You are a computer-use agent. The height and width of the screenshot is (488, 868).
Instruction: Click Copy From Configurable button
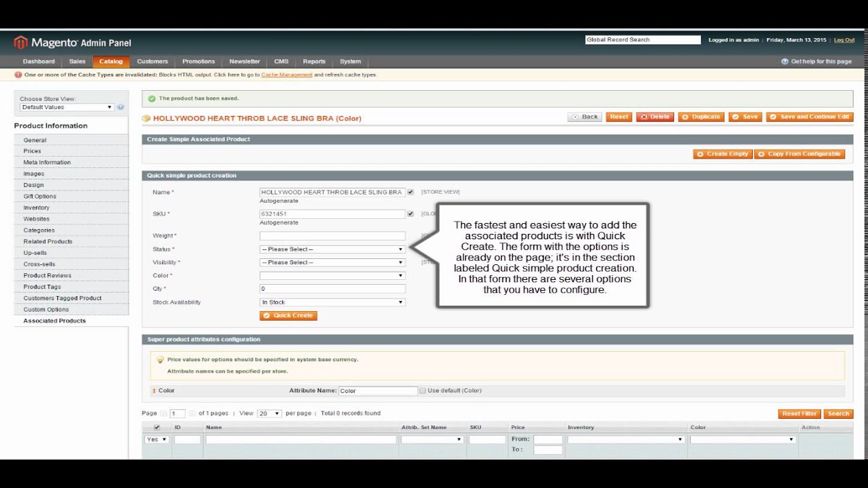(x=800, y=154)
